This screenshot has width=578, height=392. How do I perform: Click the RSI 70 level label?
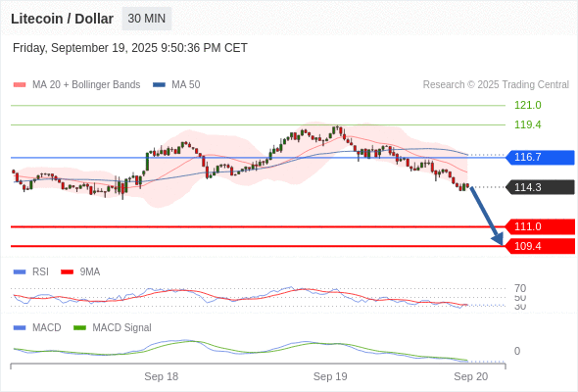(x=520, y=288)
